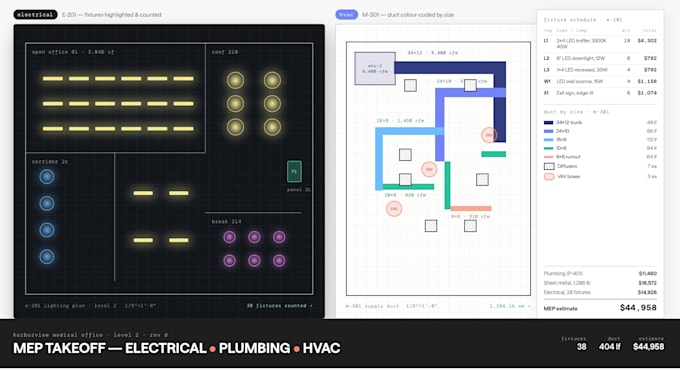Click the 16×8 light-blue legend swatch

[x=549, y=140]
